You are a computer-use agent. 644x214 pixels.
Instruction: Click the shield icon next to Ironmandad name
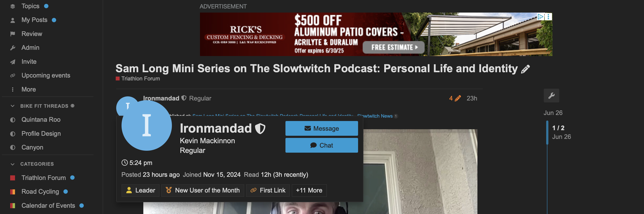pyautogui.click(x=260, y=129)
